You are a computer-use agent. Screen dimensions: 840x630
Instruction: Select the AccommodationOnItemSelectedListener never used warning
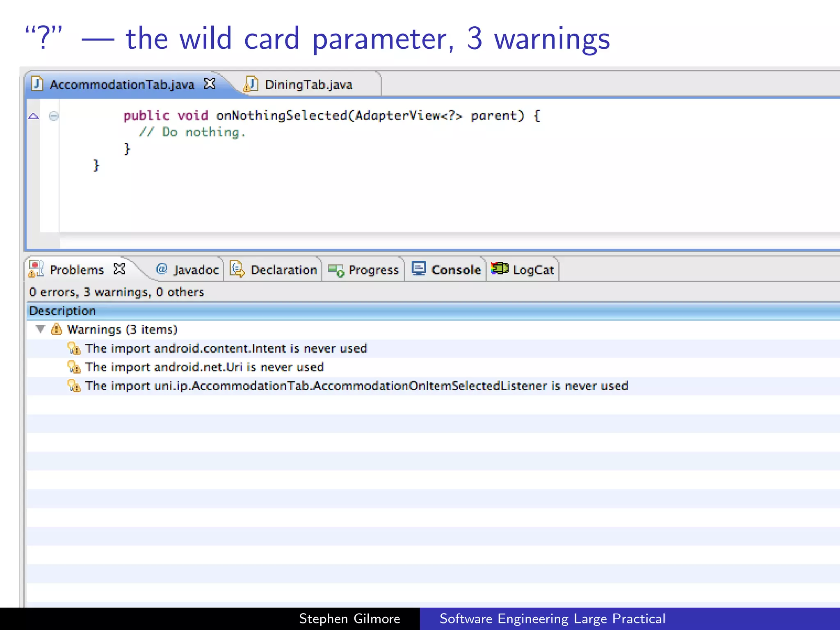(433, 386)
